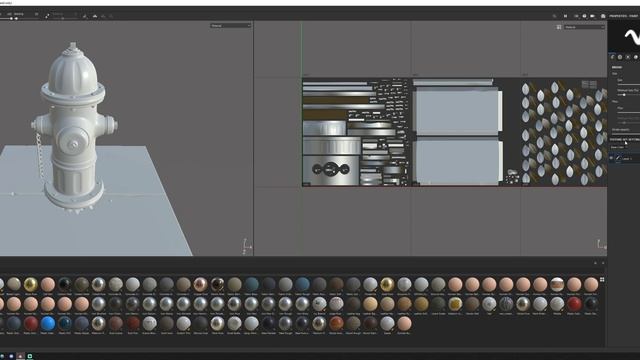The image size is (640, 360).
Task: Select the zebra-patterned material sphere
Action: pyautogui.click(x=506, y=304)
